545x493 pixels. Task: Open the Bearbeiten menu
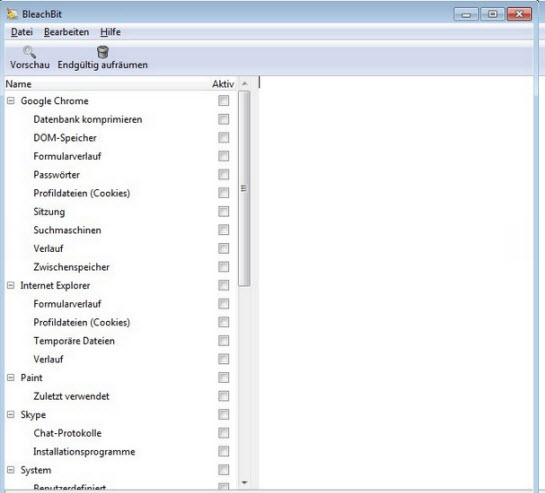[66, 32]
